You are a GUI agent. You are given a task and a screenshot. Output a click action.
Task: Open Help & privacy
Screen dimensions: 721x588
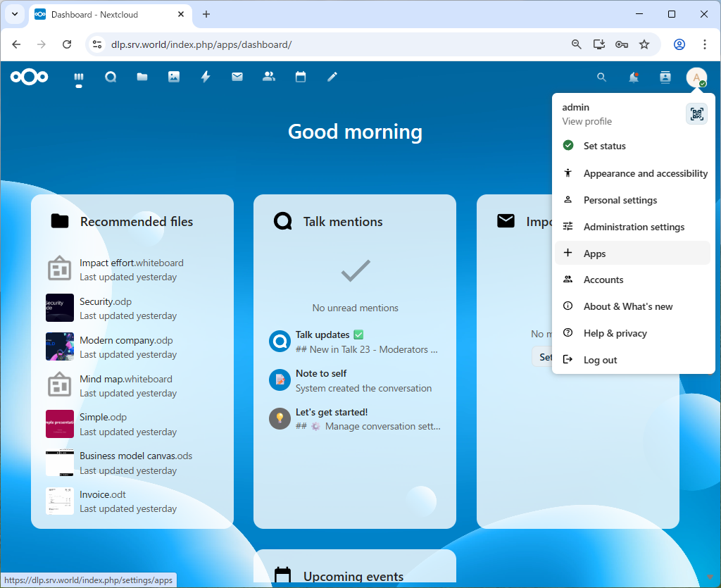(x=633, y=333)
